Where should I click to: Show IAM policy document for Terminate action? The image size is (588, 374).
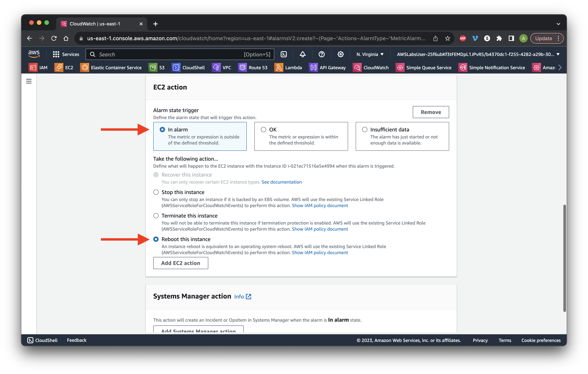click(320, 229)
